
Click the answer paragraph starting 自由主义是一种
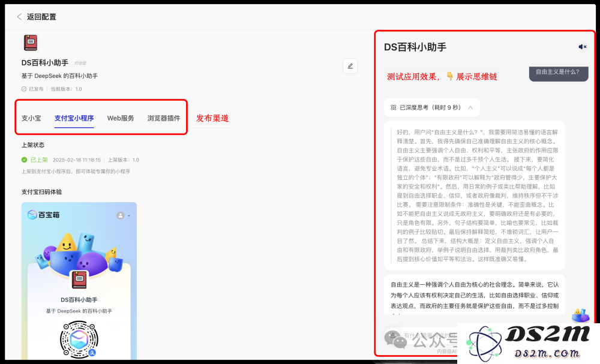[x=475, y=295]
